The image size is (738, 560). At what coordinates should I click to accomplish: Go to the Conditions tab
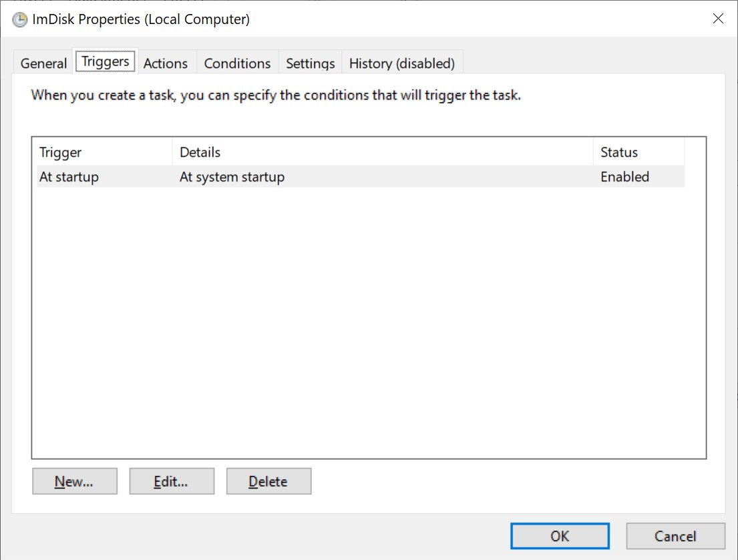237,63
